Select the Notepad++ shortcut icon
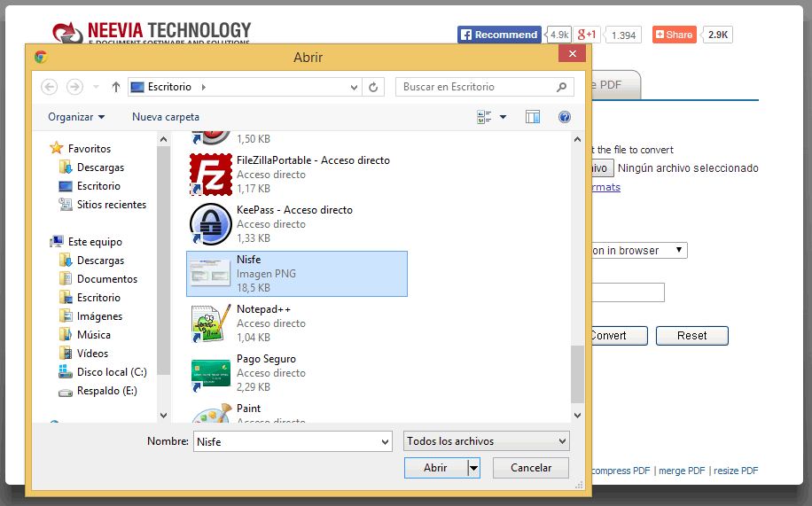812x506 pixels. coord(210,323)
